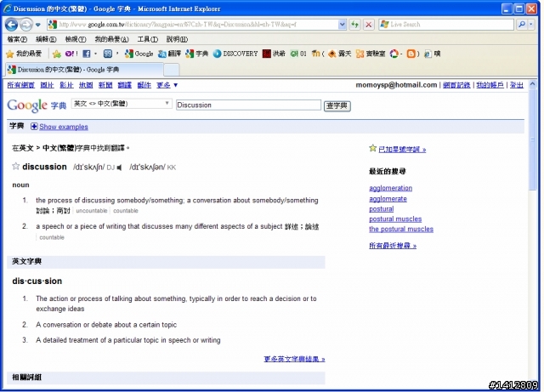Screen dimensions: 544x392
Task: Open the 我的帳戶 link
Action: (490, 85)
